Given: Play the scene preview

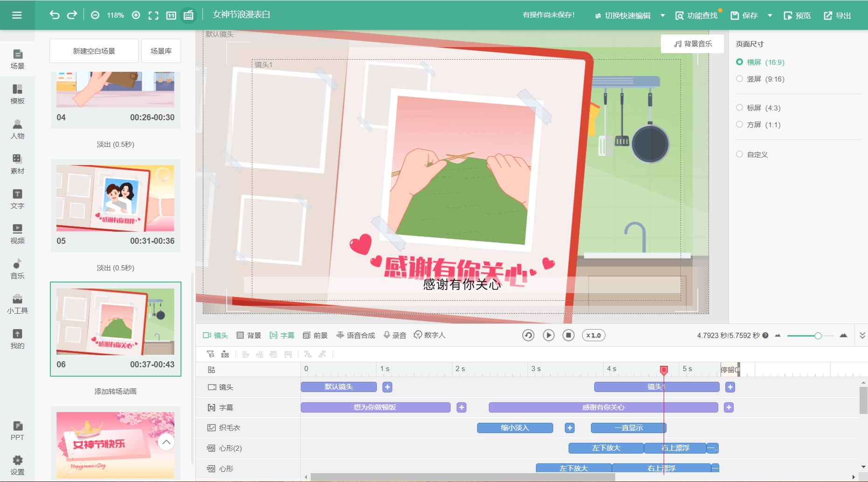Looking at the screenshot, I should tap(549, 335).
